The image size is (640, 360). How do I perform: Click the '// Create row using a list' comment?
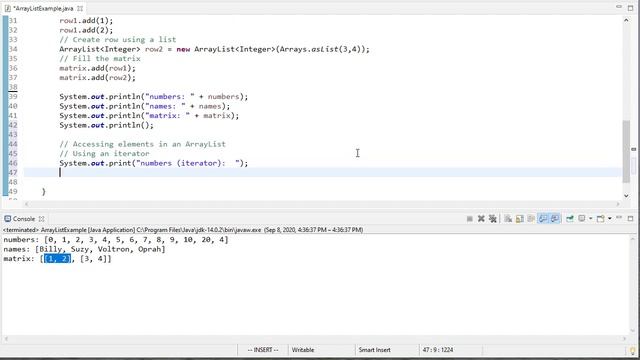[118, 40]
